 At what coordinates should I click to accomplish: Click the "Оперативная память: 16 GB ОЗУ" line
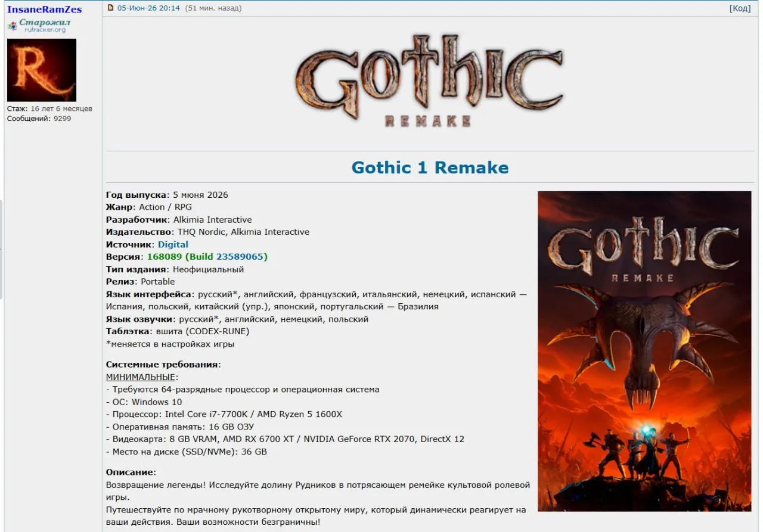(180, 427)
